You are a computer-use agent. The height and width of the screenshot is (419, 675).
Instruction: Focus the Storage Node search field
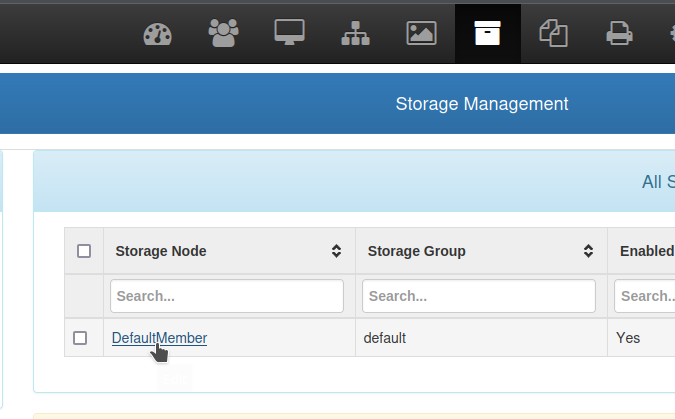tap(227, 296)
